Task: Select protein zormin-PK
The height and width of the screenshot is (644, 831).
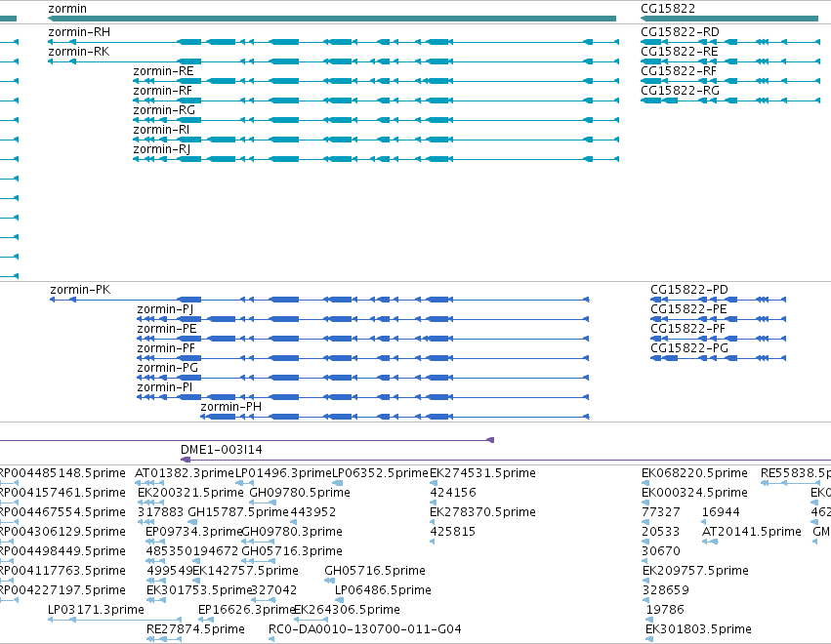Action: coord(80,290)
